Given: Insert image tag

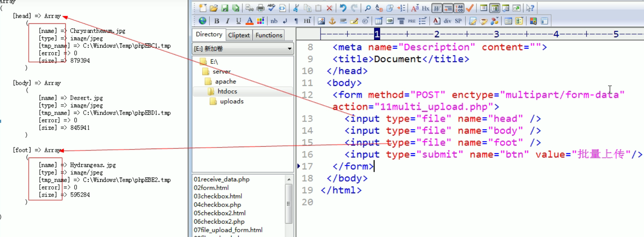Looking at the screenshot, I should tap(321, 21).
